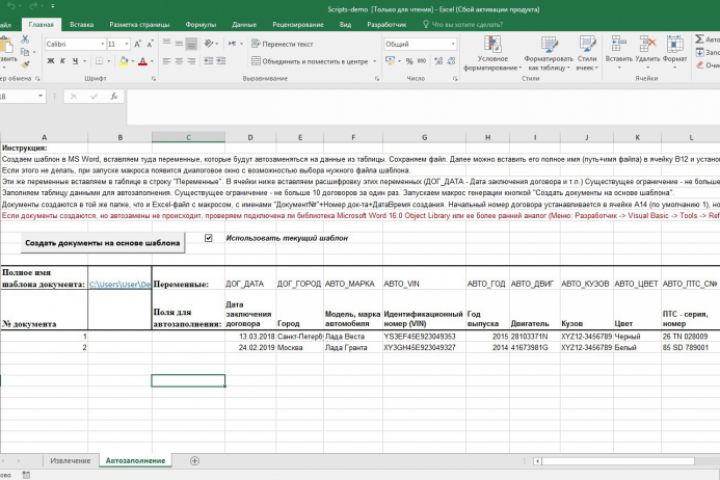Click the Cut scissors icon
720x480 pixels.
25,40
